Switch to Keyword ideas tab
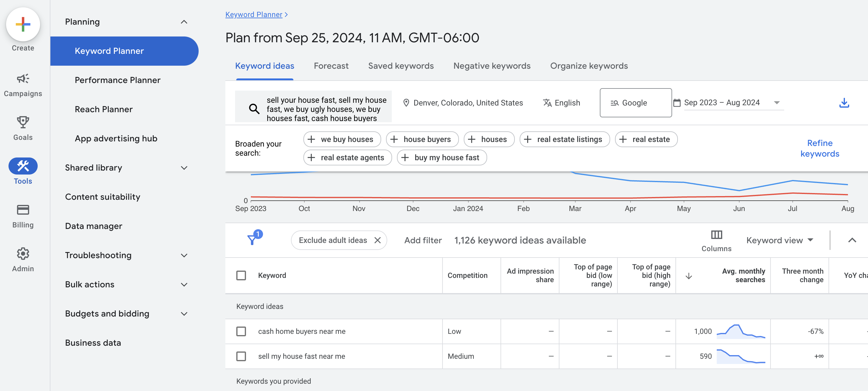The height and width of the screenshot is (391, 868). pos(265,66)
